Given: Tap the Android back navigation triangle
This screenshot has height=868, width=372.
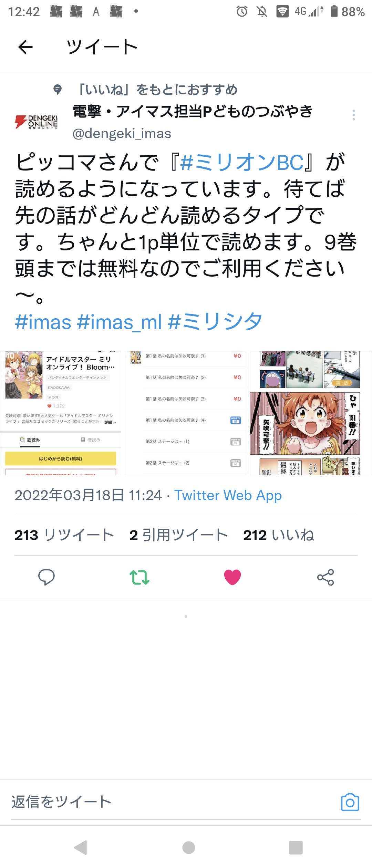Looking at the screenshot, I should [81, 848].
